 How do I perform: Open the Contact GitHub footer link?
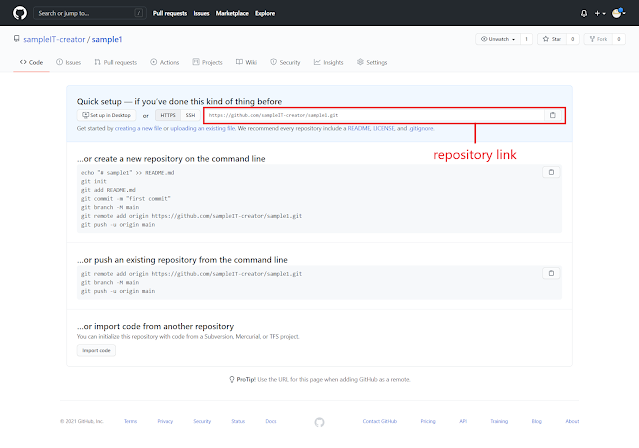(380, 422)
